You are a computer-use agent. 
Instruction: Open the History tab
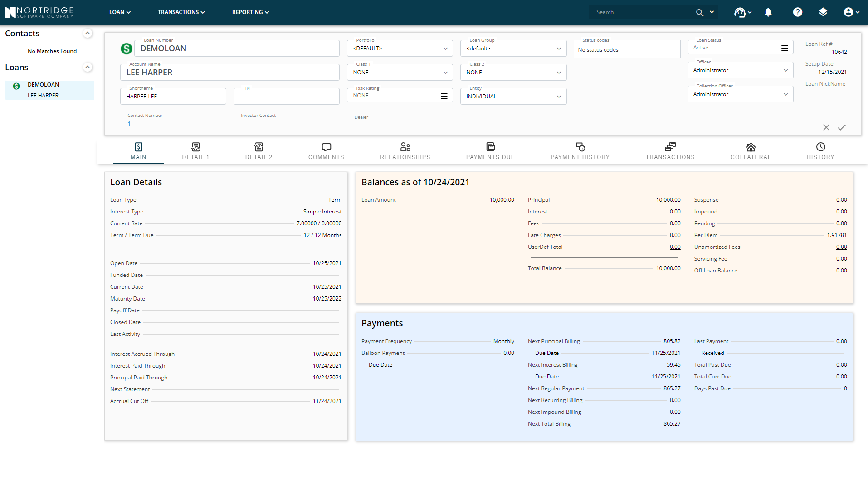pyautogui.click(x=820, y=151)
